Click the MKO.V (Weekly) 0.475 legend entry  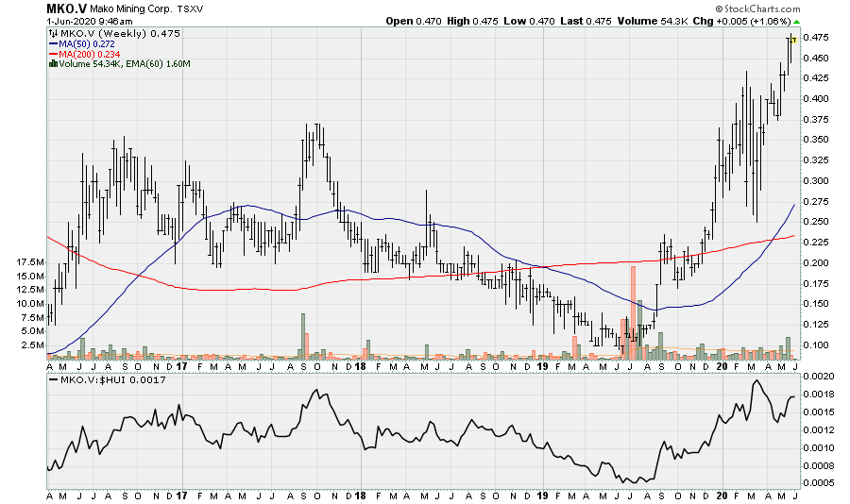(x=120, y=34)
